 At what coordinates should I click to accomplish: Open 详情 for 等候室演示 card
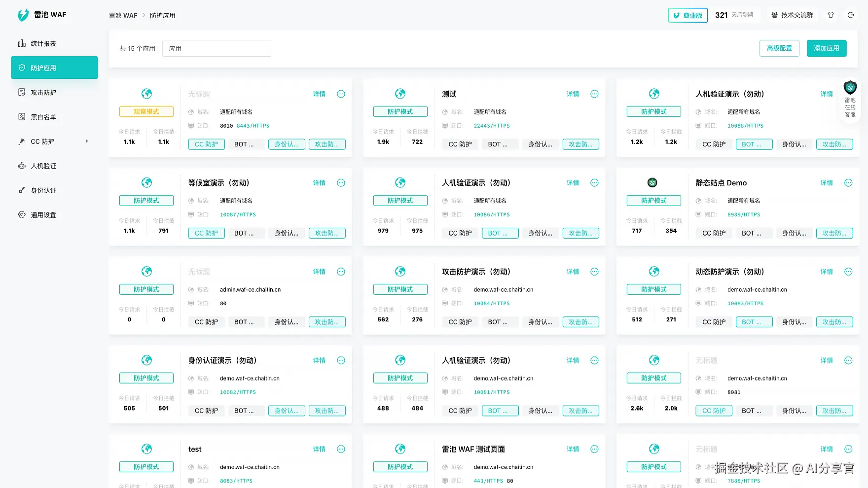pos(319,183)
